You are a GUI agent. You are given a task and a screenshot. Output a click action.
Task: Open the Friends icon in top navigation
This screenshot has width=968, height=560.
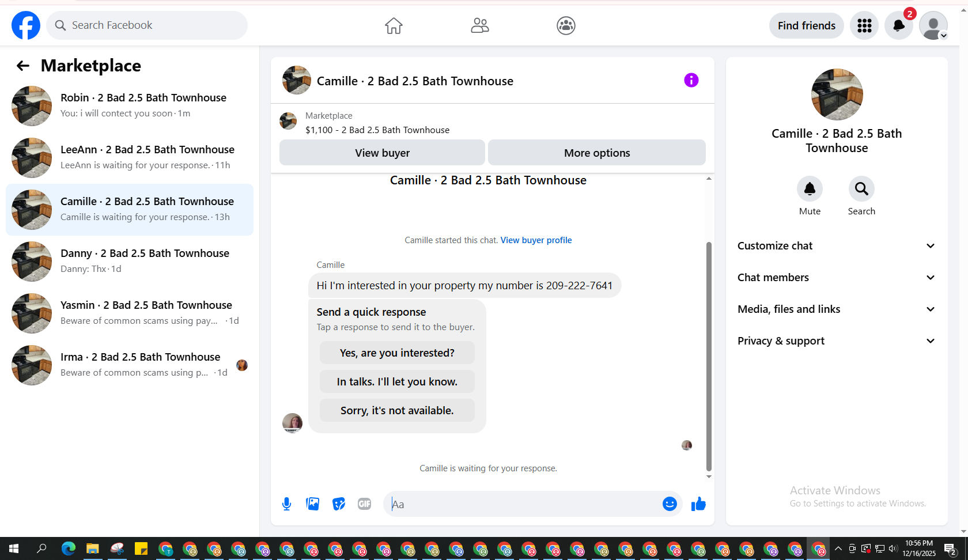click(480, 25)
